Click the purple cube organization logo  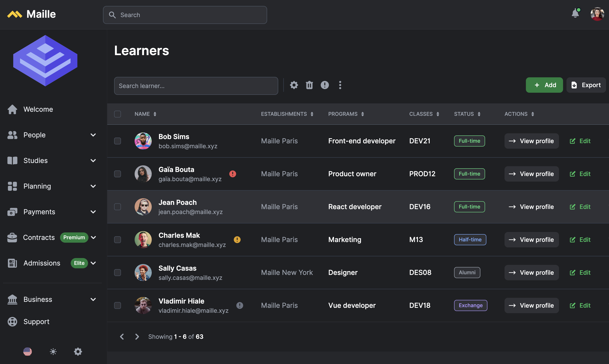tap(45, 61)
